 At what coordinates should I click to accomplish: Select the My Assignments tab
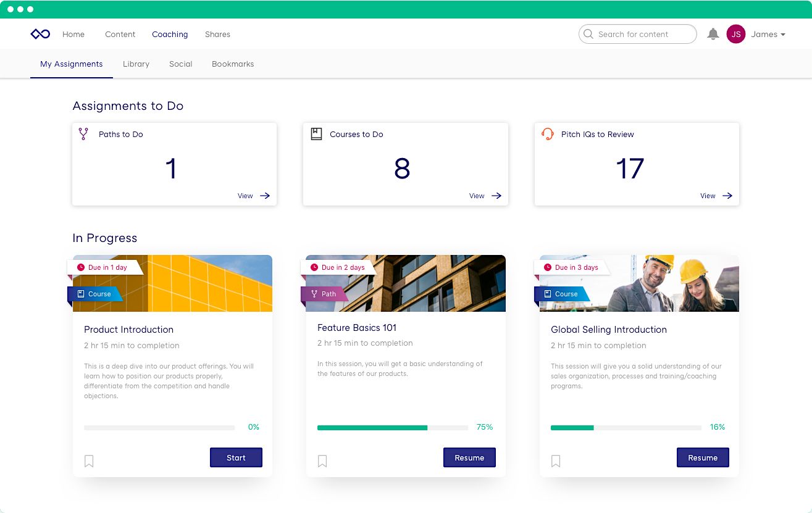pyautogui.click(x=72, y=64)
